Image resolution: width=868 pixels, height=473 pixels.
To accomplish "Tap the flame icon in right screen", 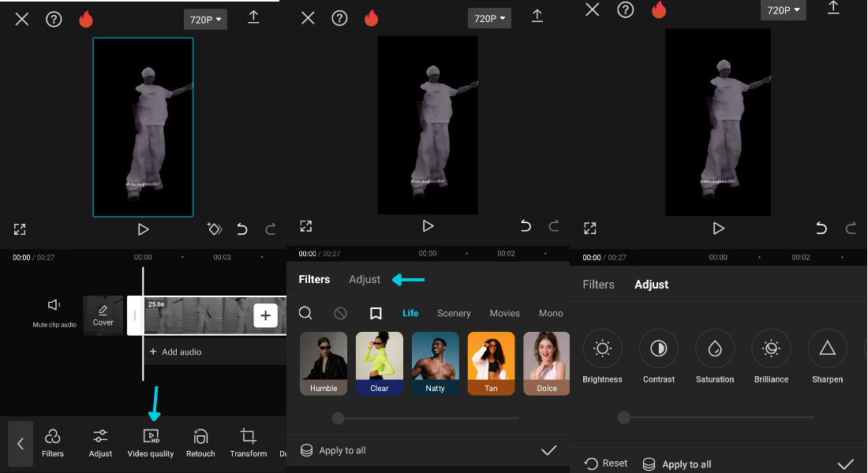I will tap(659, 9).
